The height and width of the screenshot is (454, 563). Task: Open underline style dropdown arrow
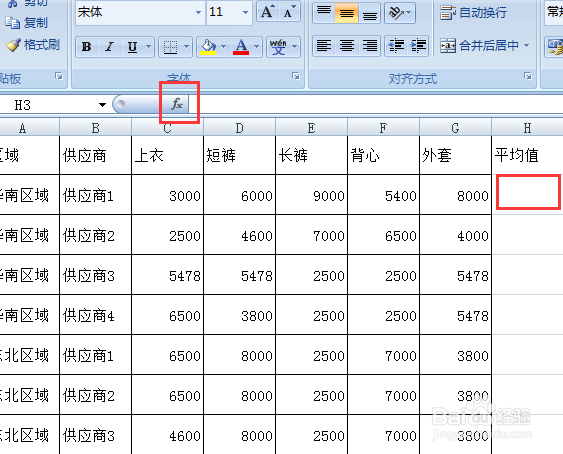pos(148,47)
